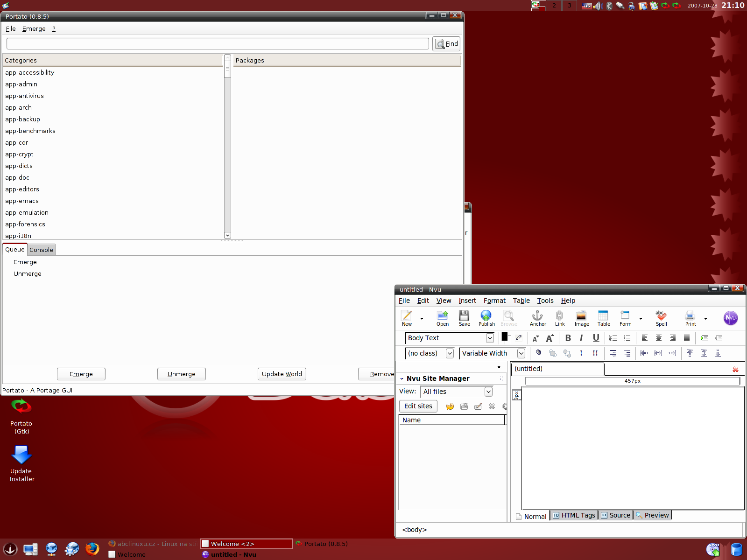Toggle align center in Nvu format bar
The height and width of the screenshot is (560, 747).
[x=659, y=338]
